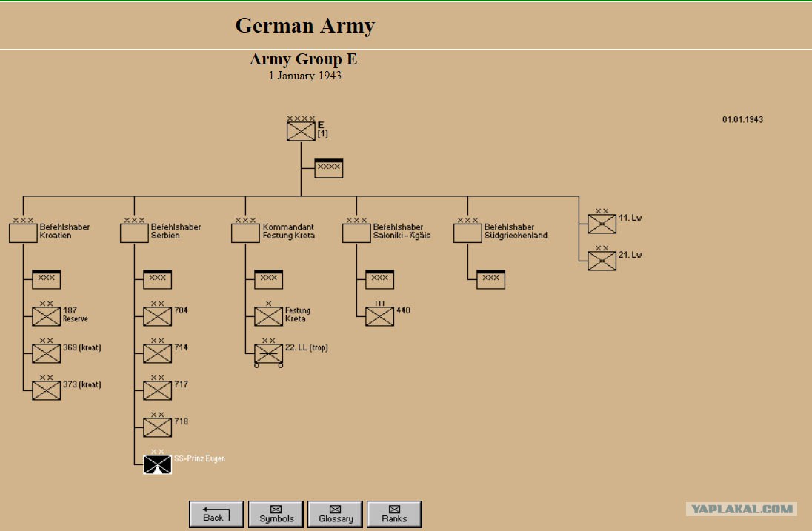Click the 'Kommandant Festung Kreta' label

pyautogui.click(x=288, y=231)
